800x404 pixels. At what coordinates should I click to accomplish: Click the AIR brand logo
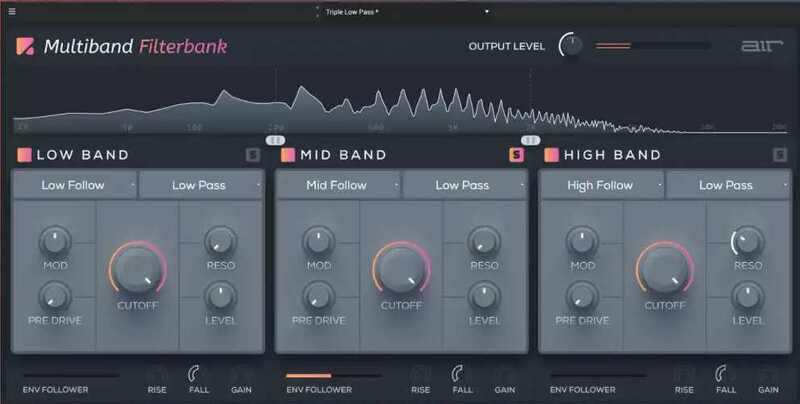762,46
